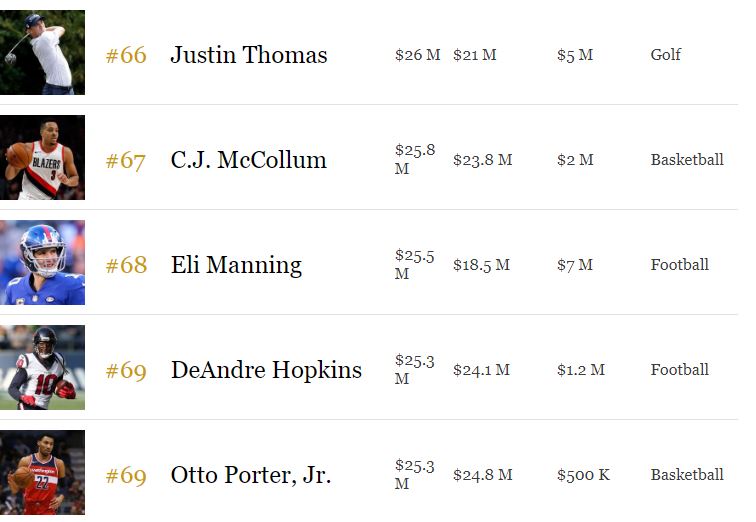Viewport: 756px width, 522px height.
Task: Click rank #67 label
Action: [125, 161]
